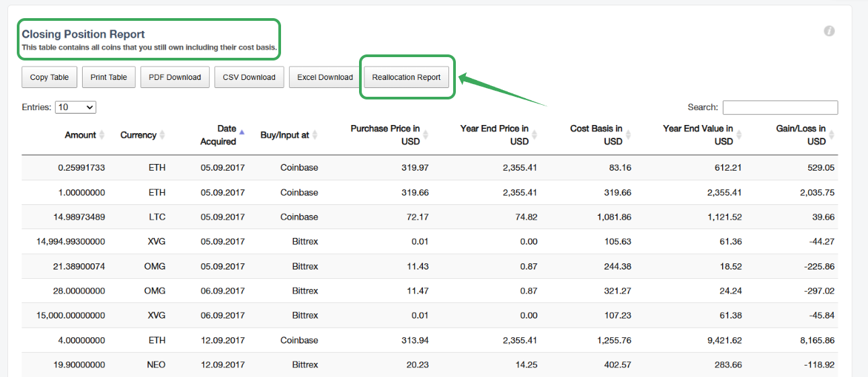Click amount 14,994.99300000
868x377 pixels.
coord(70,241)
